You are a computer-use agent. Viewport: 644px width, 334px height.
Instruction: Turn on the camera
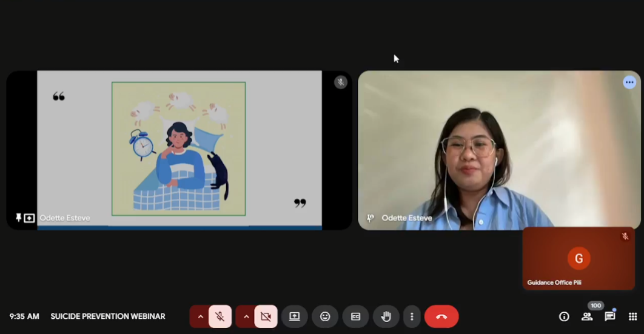click(266, 316)
